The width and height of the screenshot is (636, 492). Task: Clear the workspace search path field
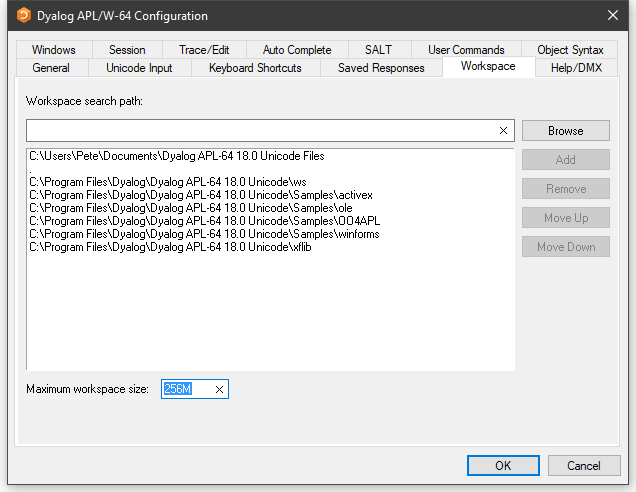[504, 131]
